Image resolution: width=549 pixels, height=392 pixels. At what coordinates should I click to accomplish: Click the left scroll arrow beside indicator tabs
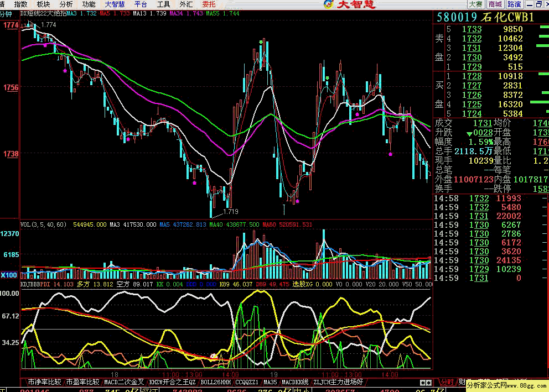423,383
